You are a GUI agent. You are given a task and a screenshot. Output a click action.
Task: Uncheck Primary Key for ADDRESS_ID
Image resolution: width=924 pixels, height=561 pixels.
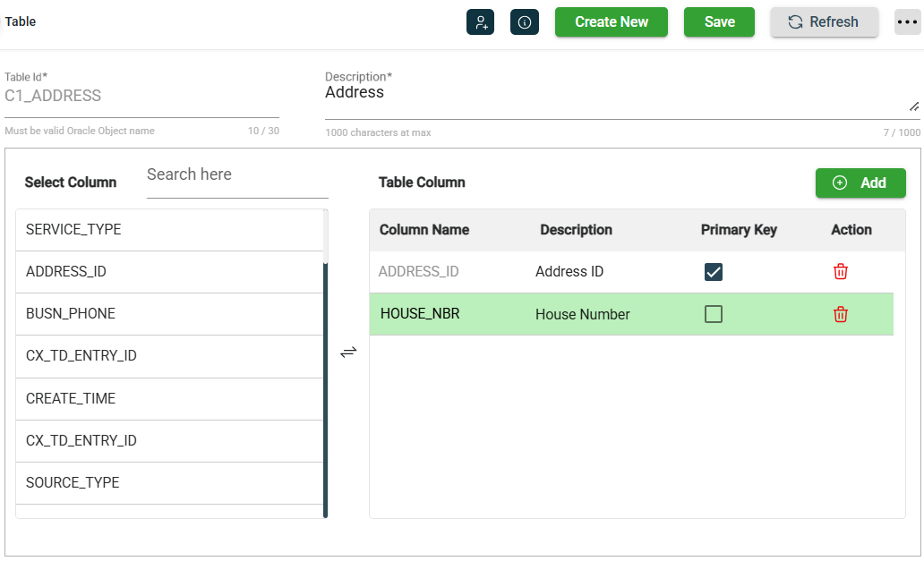(x=713, y=272)
